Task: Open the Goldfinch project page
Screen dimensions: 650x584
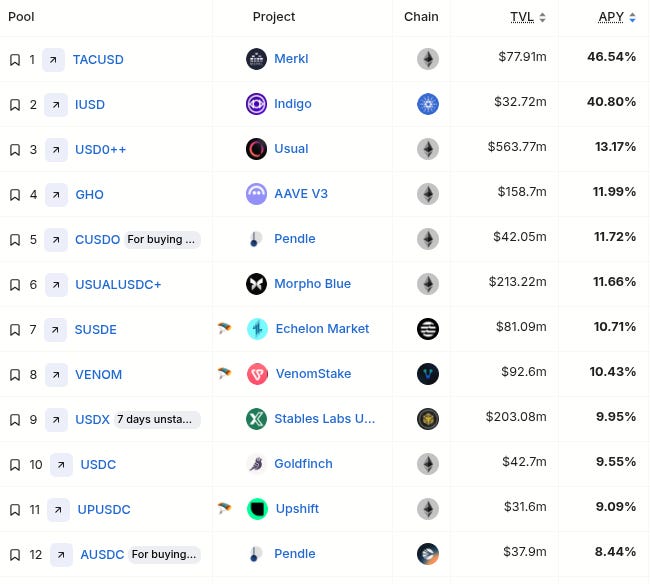Action: tap(303, 464)
